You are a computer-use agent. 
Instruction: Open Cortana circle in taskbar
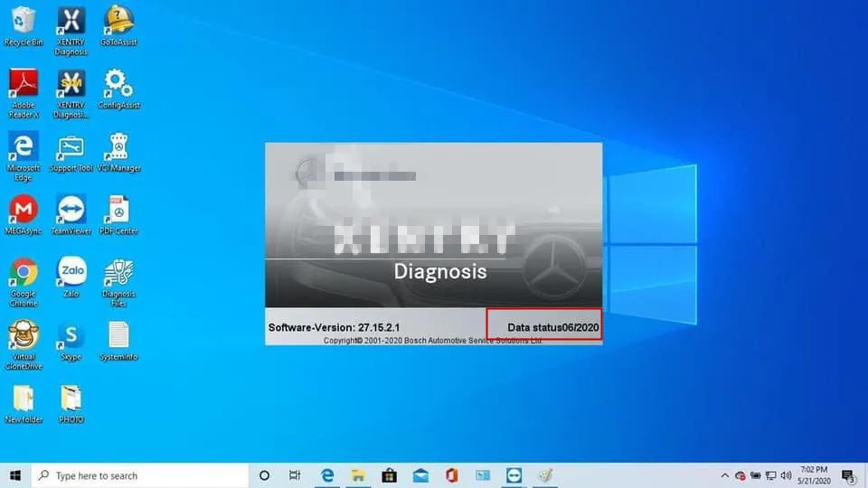tap(264, 475)
